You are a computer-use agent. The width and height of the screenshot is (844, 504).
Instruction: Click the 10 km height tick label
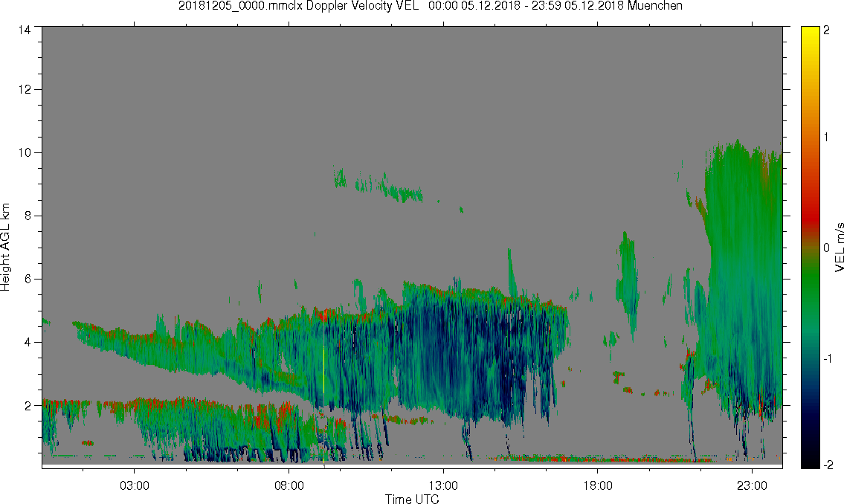click(x=25, y=152)
